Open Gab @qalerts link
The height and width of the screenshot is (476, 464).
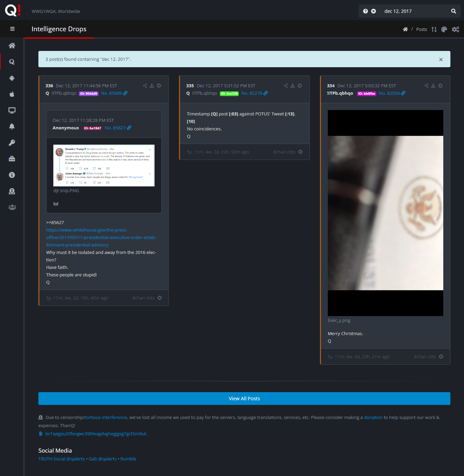(103, 459)
